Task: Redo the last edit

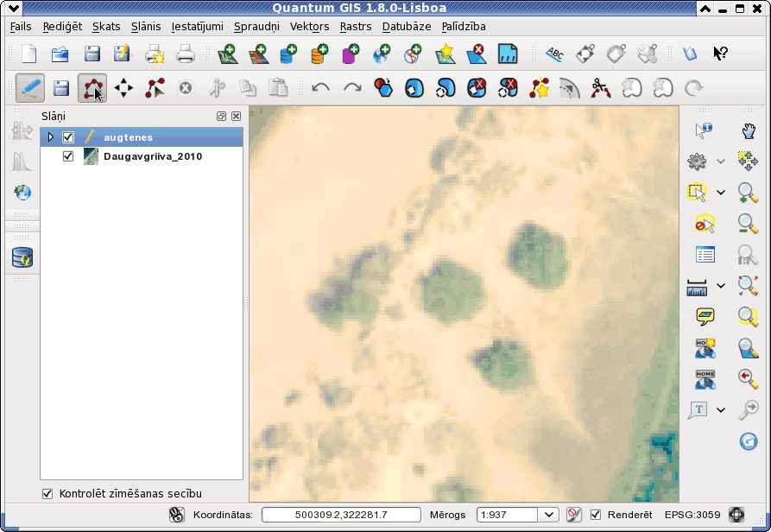Action: pyautogui.click(x=352, y=88)
